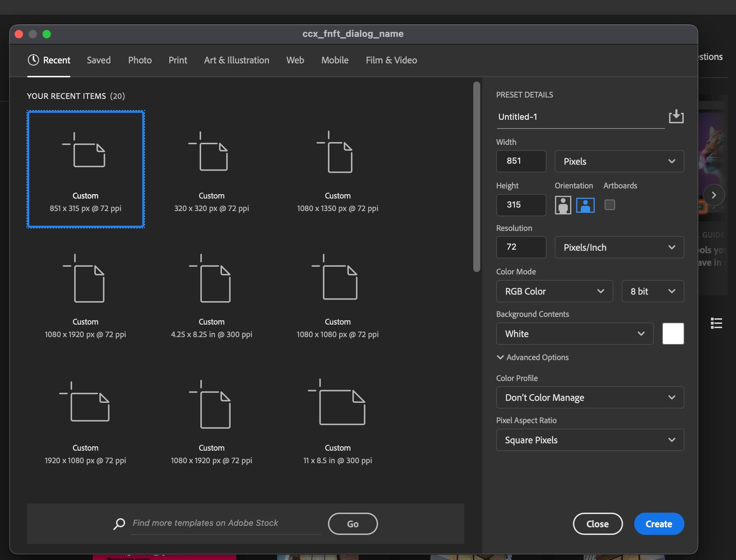The width and height of the screenshot is (736, 560).
Task: Click the clock icon on Recent tab
Action: coord(33,60)
